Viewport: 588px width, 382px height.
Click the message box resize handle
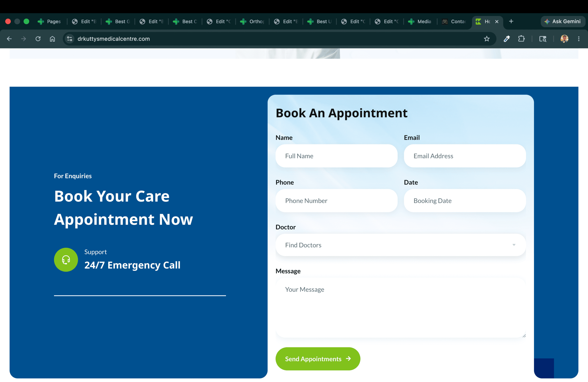524,336
